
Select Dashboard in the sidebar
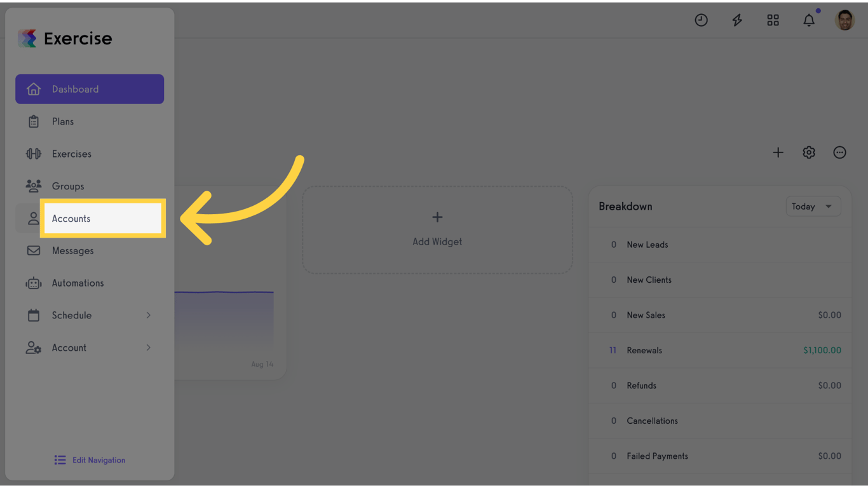(x=90, y=89)
